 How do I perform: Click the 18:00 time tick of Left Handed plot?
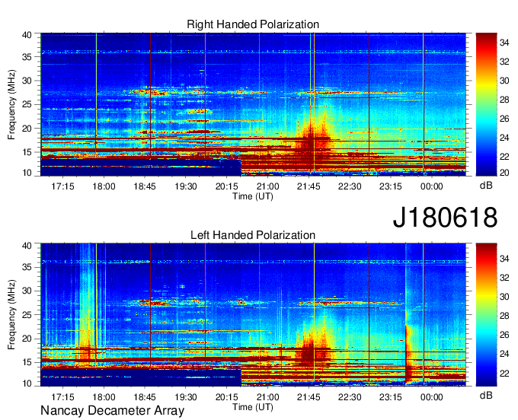pyautogui.click(x=104, y=397)
